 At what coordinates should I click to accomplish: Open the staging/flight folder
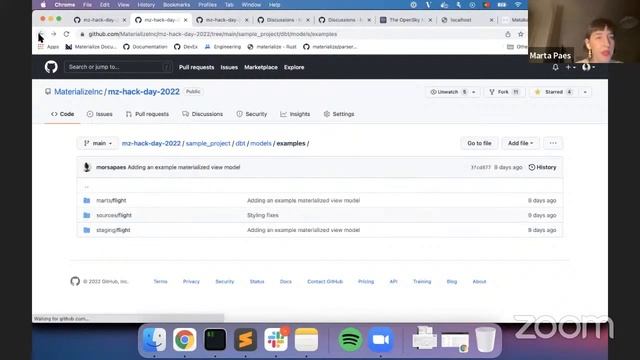113,230
